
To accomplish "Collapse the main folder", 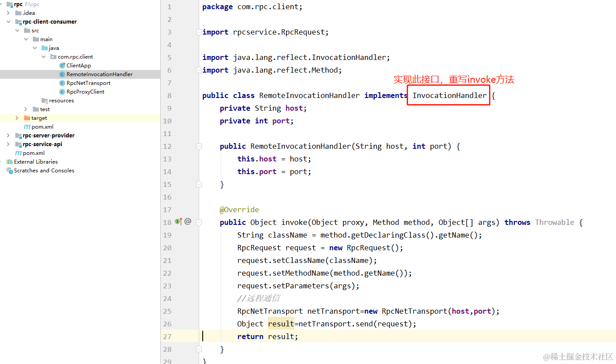I will pyautogui.click(x=26, y=39).
